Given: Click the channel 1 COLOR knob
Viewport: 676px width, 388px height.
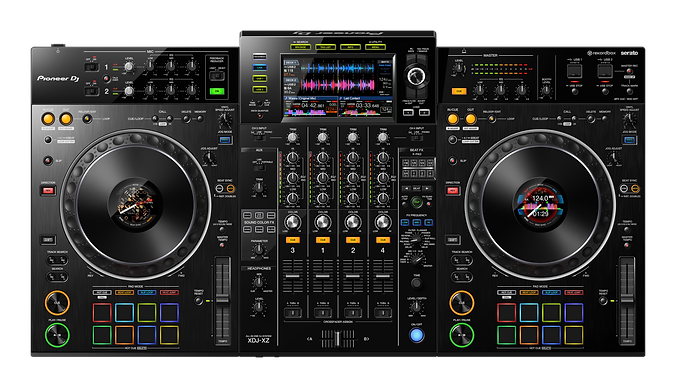Looking at the screenshot, I should tap(323, 222).
